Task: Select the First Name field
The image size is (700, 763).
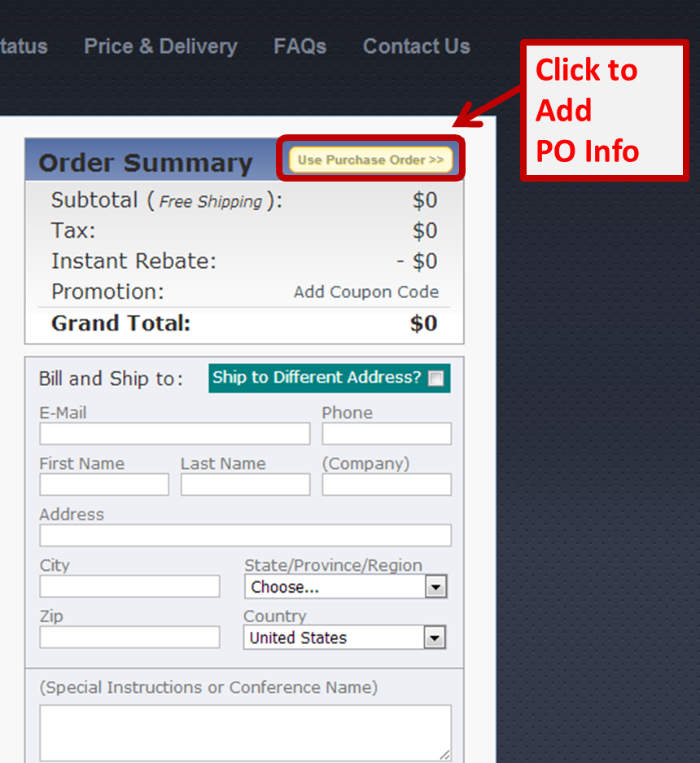Action: (103, 485)
